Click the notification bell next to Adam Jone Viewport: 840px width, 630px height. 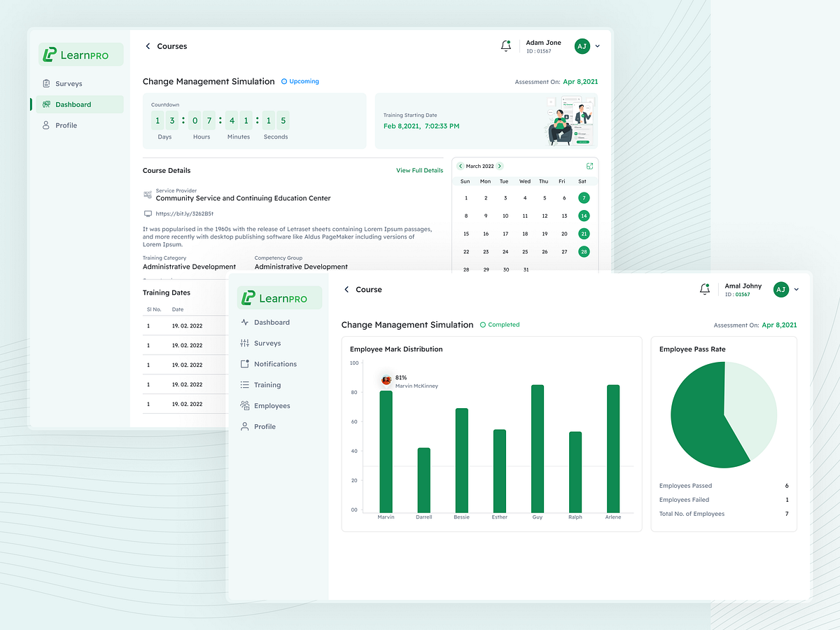click(505, 45)
